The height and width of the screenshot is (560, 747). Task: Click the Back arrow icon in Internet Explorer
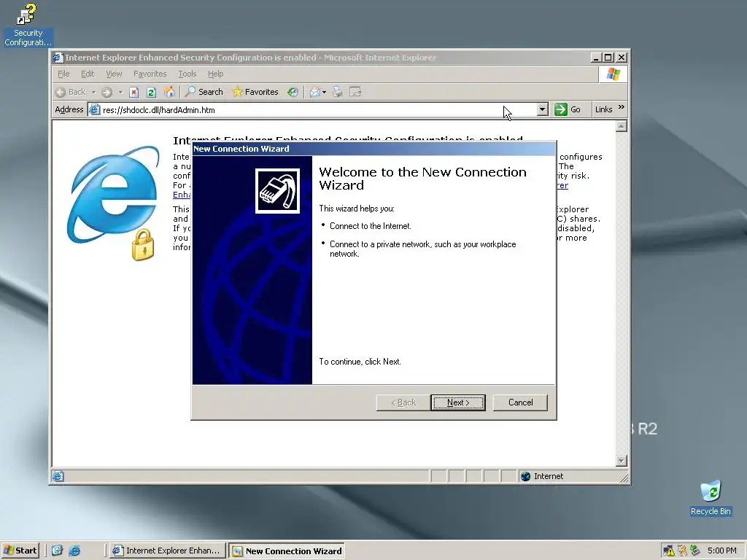[61, 93]
